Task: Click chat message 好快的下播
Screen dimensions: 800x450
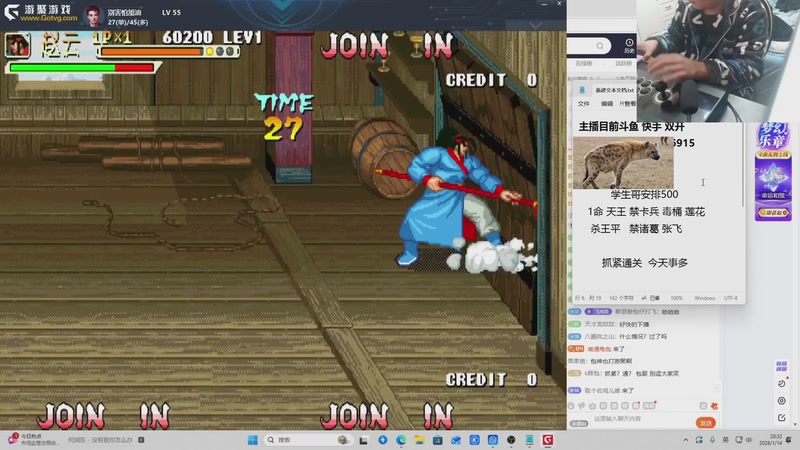Action: coord(634,324)
